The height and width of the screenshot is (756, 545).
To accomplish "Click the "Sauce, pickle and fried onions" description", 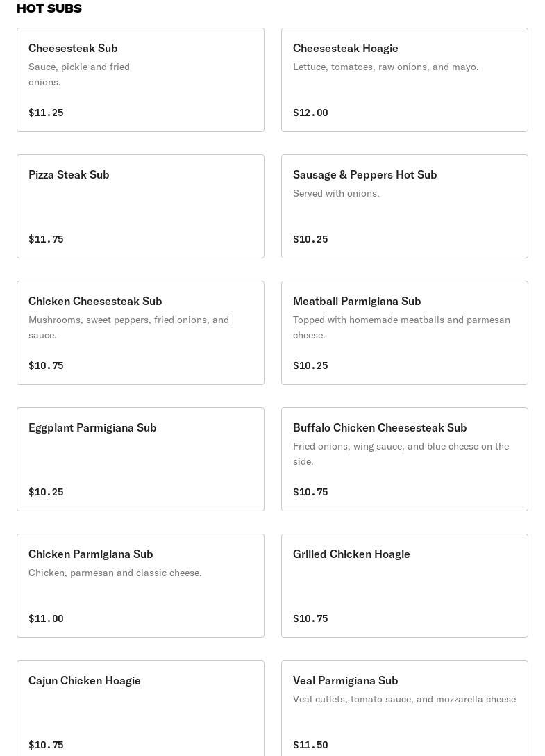I will (x=79, y=74).
